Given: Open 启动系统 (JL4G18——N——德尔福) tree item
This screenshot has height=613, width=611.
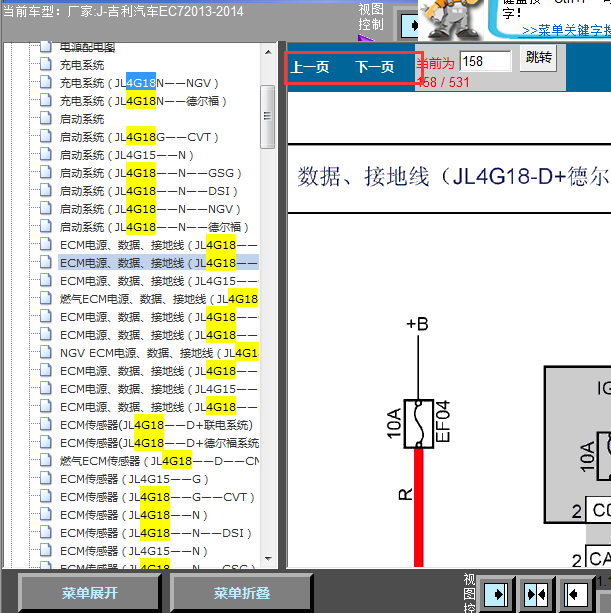Looking at the screenshot, I should (154, 227).
